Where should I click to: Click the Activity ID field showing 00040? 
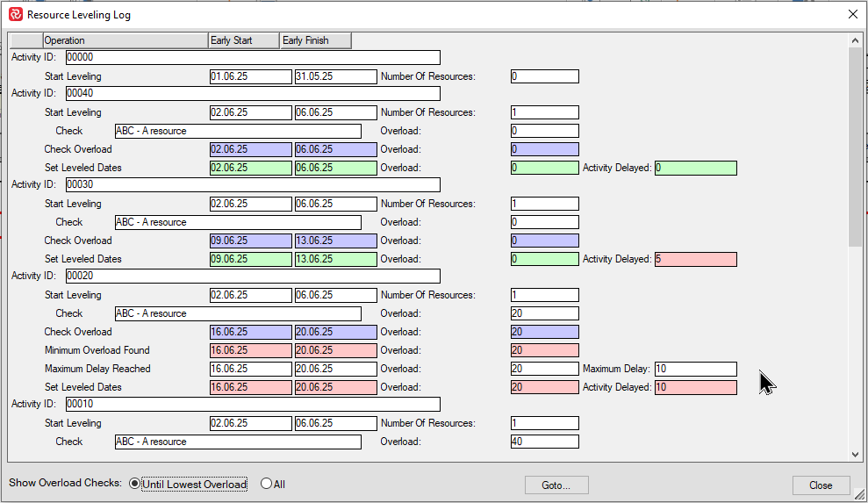(x=253, y=93)
